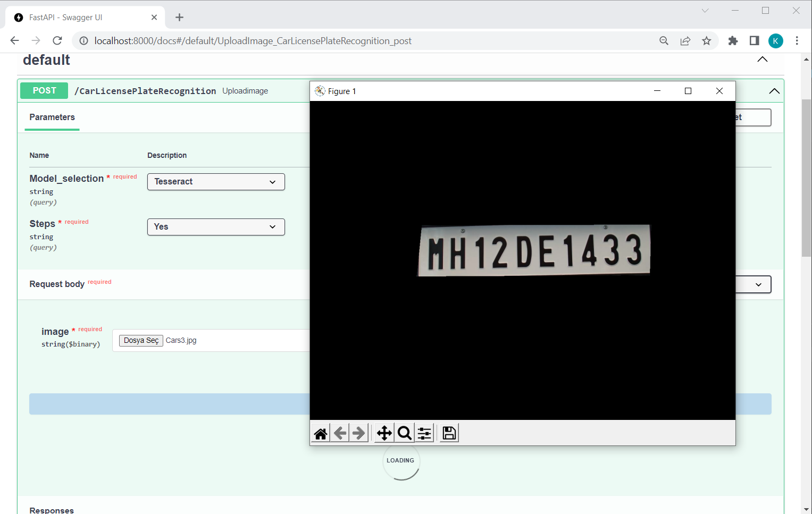812x514 pixels.
Task: Save the license plate figure to disk
Action: click(x=448, y=433)
